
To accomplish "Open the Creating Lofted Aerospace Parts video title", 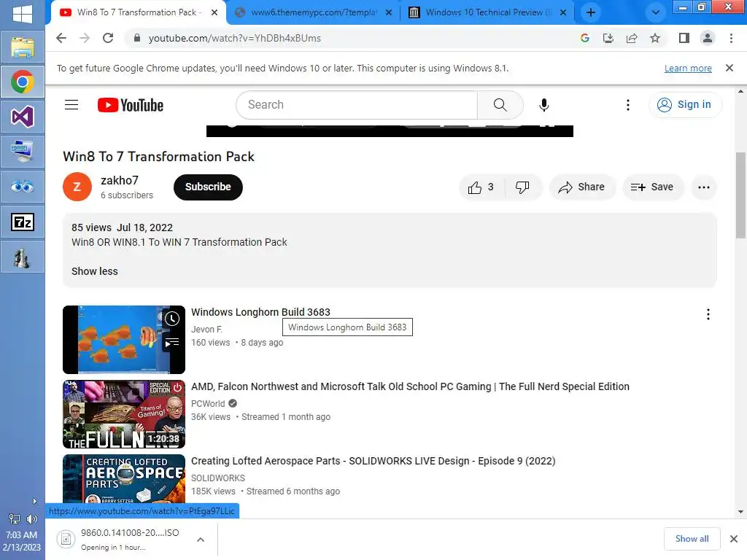I will pos(373,461).
